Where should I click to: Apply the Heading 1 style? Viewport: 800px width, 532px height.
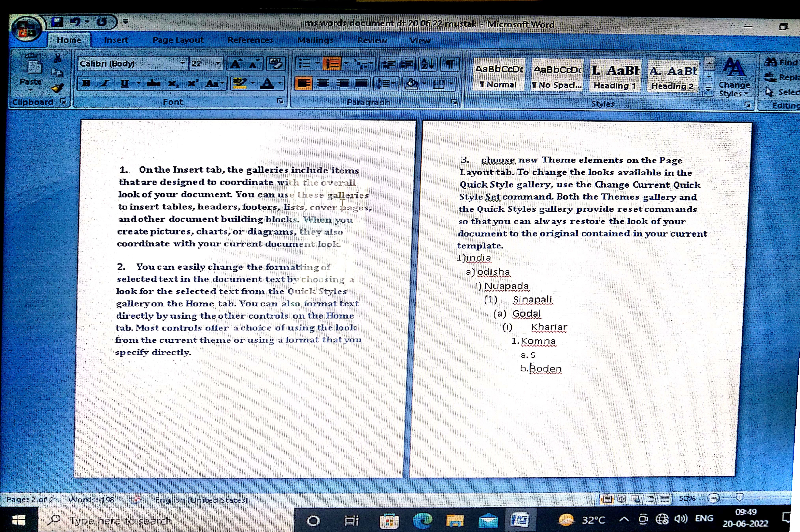point(615,76)
